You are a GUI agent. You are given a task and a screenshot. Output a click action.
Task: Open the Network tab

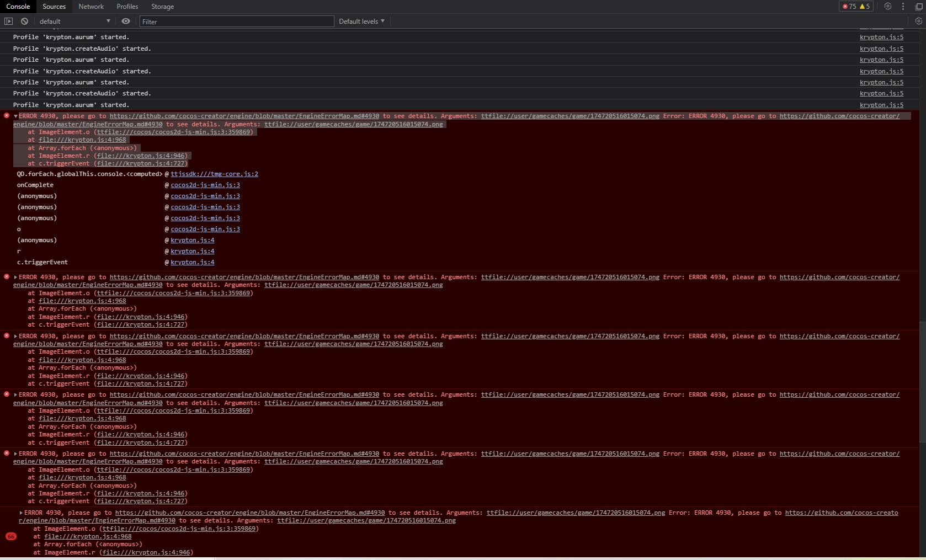(91, 7)
